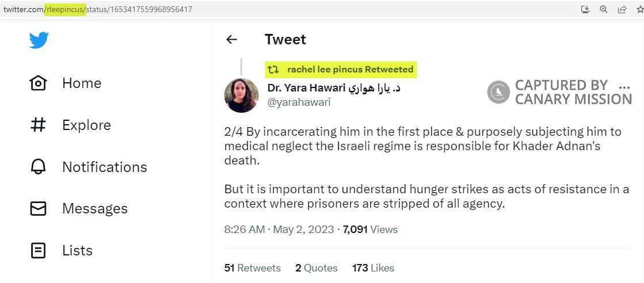Open the @yarahawari handle link
The height and width of the screenshot is (283, 644).
tap(299, 102)
